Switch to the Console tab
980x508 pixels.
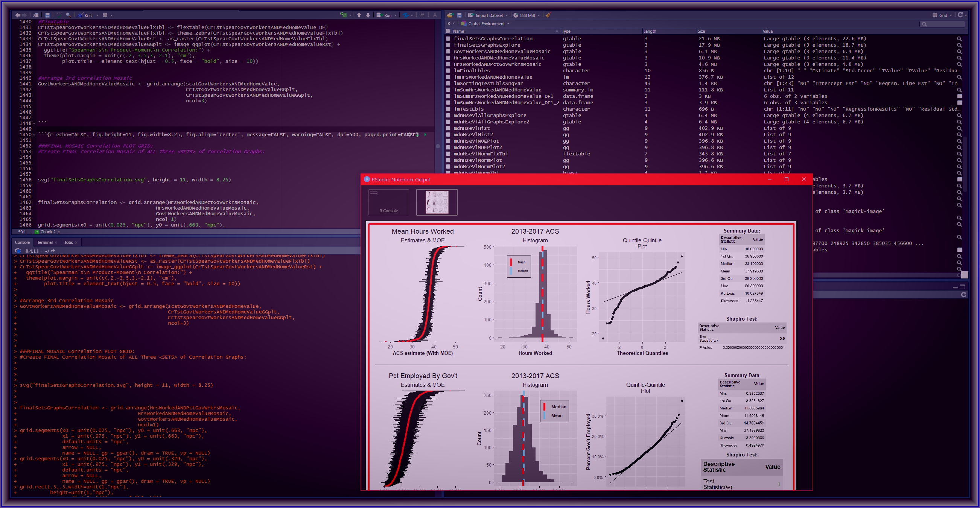pos(22,242)
